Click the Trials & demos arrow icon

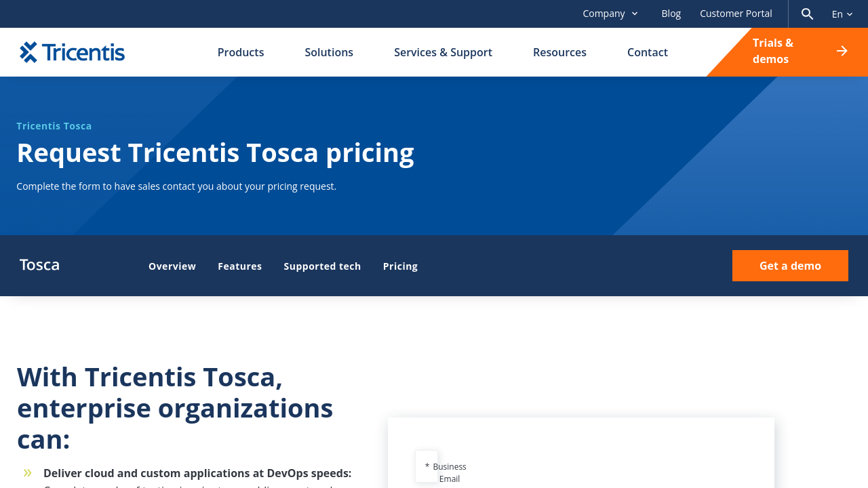click(842, 51)
